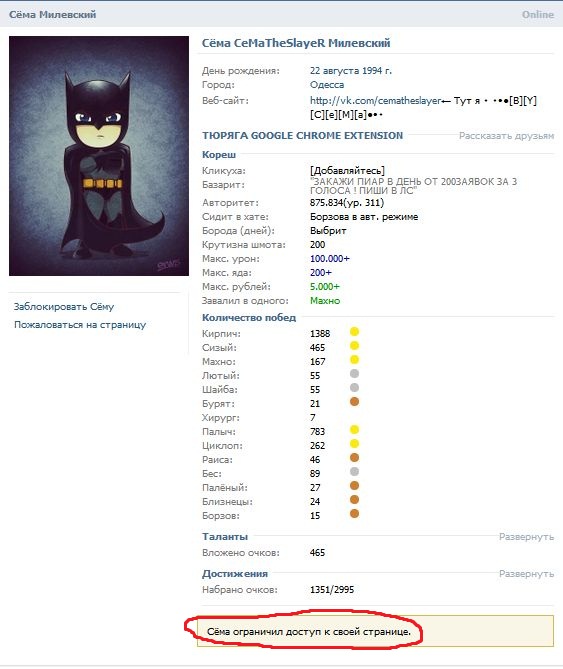Click the bronze medal icon next to Бурят
Viewport: 563px width, 669px height.
tap(354, 401)
